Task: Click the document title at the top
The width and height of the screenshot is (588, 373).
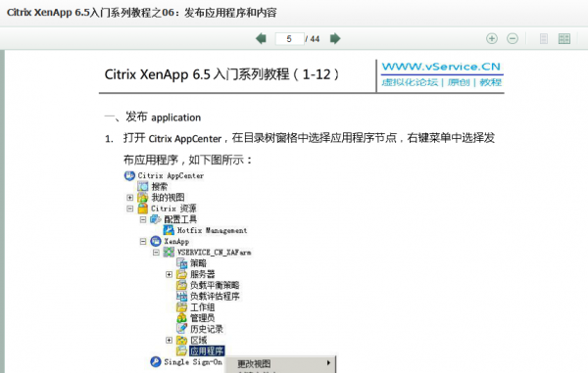Action: pyautogui.click(x=142, y=13)
